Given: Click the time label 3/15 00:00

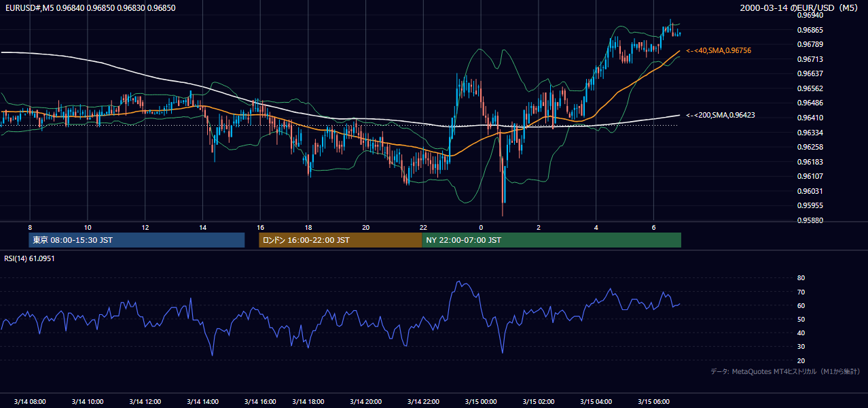Looking at the screenshot, I should tap(482, 402).
